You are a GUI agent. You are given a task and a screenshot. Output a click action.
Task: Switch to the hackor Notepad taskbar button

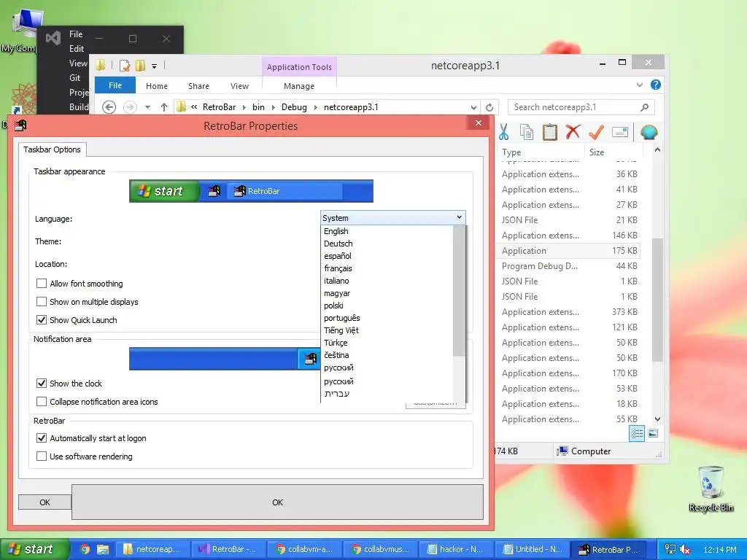(x=455, y=549)
